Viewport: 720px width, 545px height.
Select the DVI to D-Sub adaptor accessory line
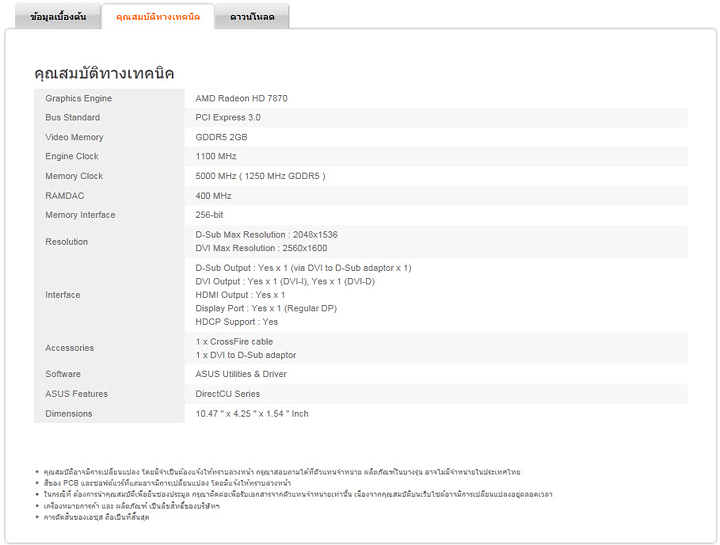(x=246, y=355)
